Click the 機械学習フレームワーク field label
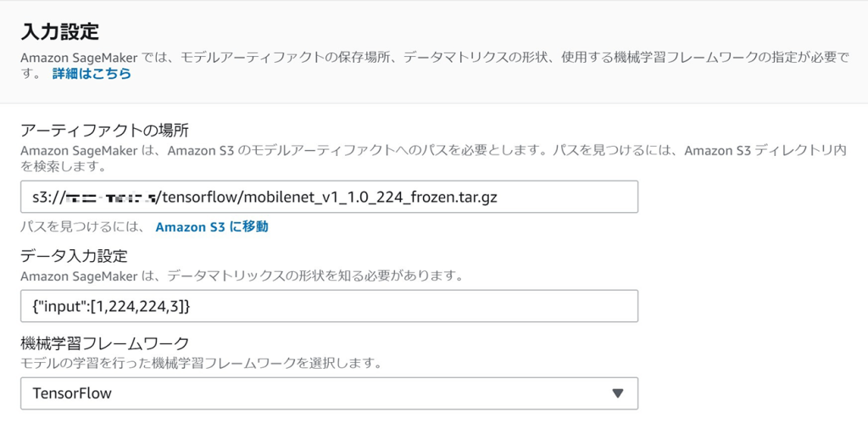The image size is (868, 440). click(x=104, y=343)
